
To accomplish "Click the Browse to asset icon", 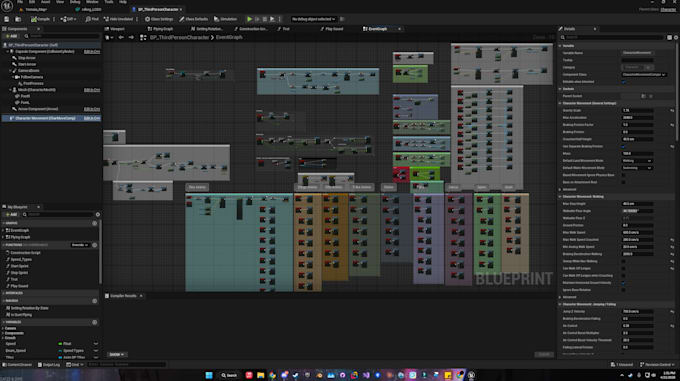I will point(18,19).
